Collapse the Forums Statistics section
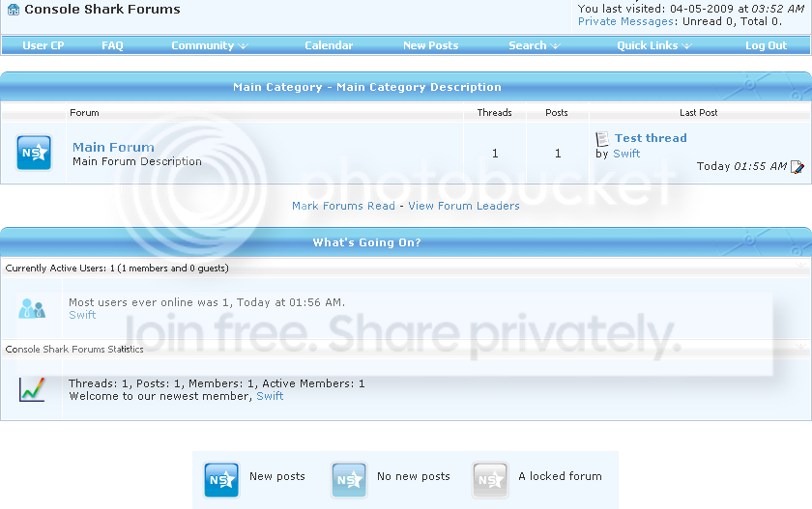The image size is (812, 509). [x=800, y=346]
